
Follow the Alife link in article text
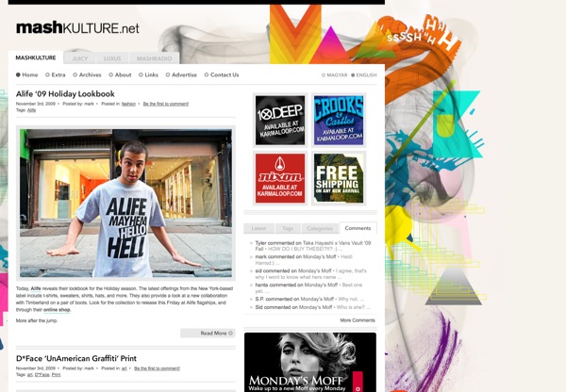36,288
